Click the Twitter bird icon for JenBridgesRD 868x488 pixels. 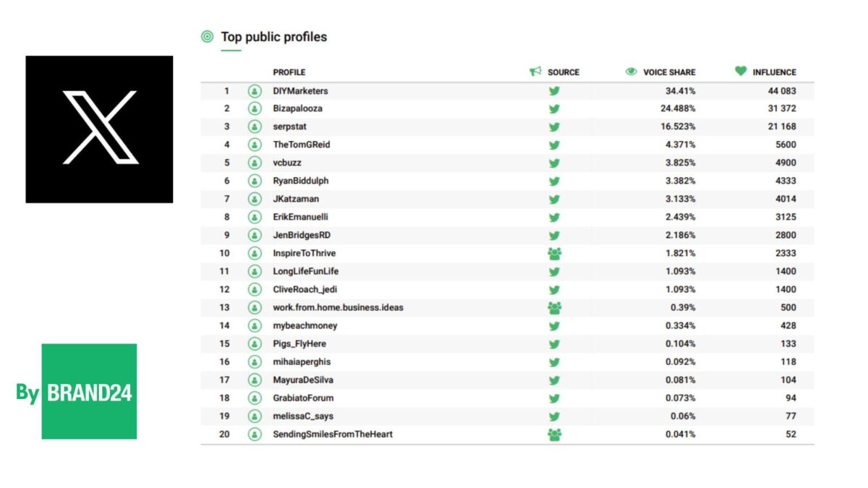pos(555,235)
